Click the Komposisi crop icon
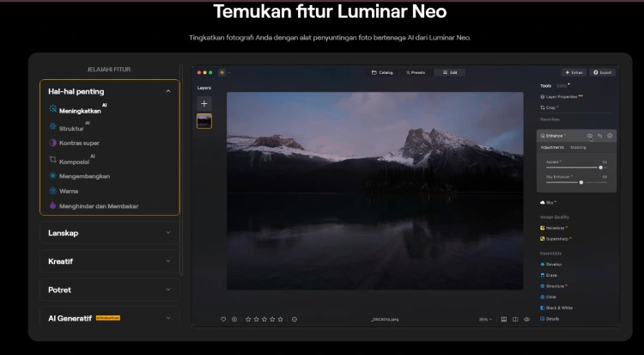Image resolution: width=644 pixels, height=355 pixels. [x=53, y=159]
